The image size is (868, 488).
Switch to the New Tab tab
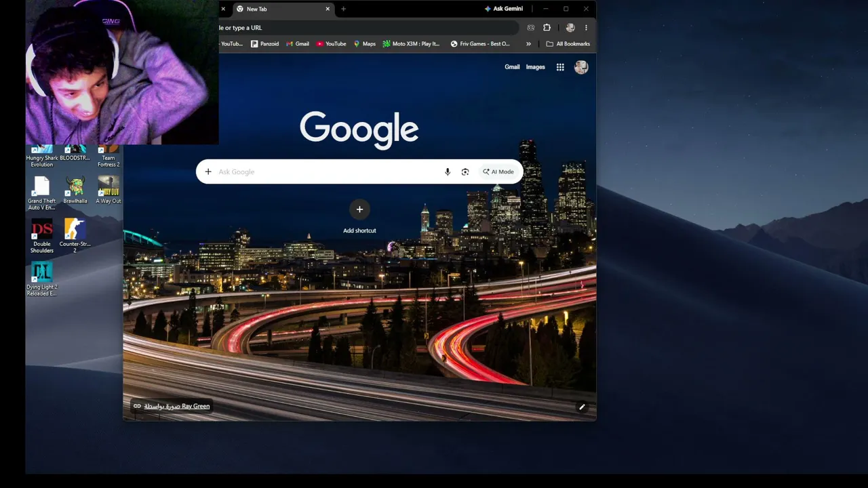(x=283, y=9)
